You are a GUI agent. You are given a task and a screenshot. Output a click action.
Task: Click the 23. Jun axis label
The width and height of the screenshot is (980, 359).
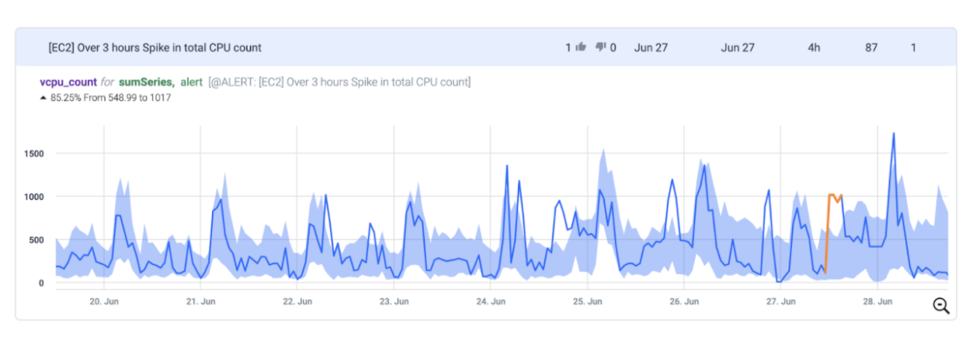(394, 301)
